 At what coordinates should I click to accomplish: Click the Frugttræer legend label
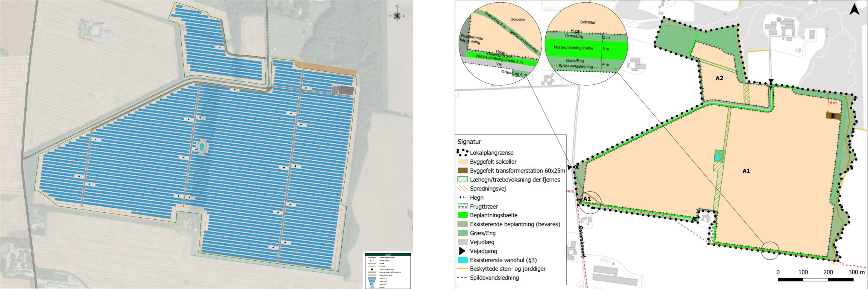coord(483,207)
